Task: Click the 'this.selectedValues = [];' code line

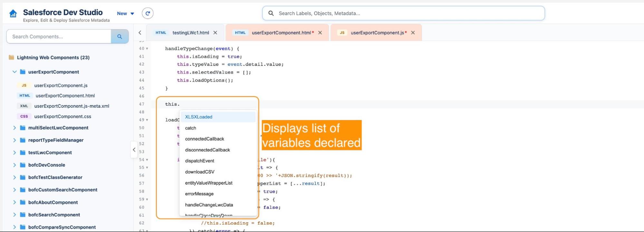Action: 214,72
